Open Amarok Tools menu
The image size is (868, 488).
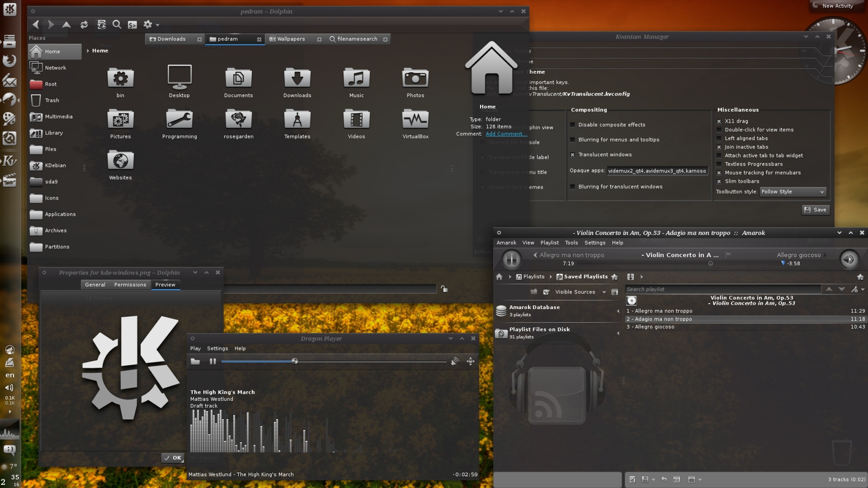pyautogui.click(x=571, y=243)
